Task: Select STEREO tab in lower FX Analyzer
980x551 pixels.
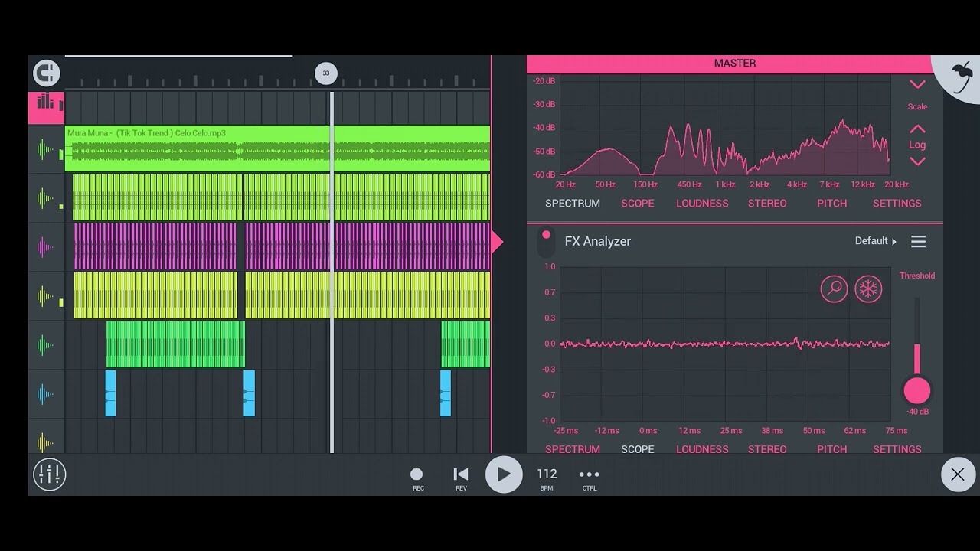Action: point(767,449)
